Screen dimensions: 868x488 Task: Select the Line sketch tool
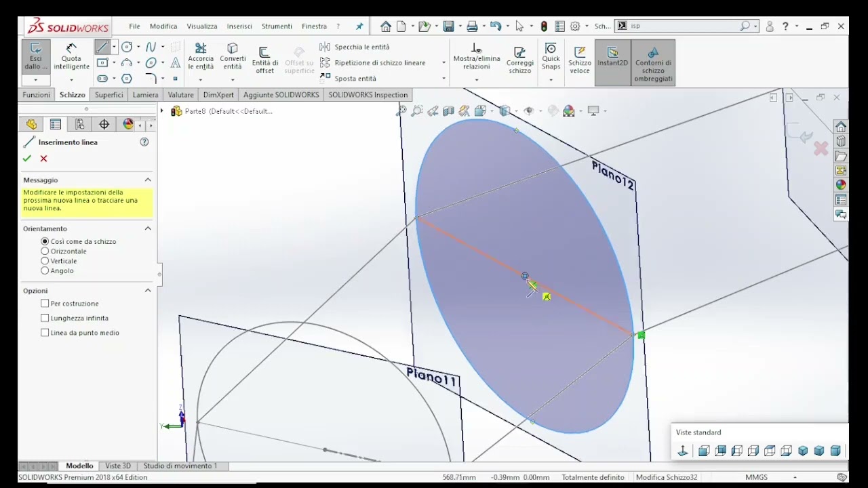tap(102, 47)
